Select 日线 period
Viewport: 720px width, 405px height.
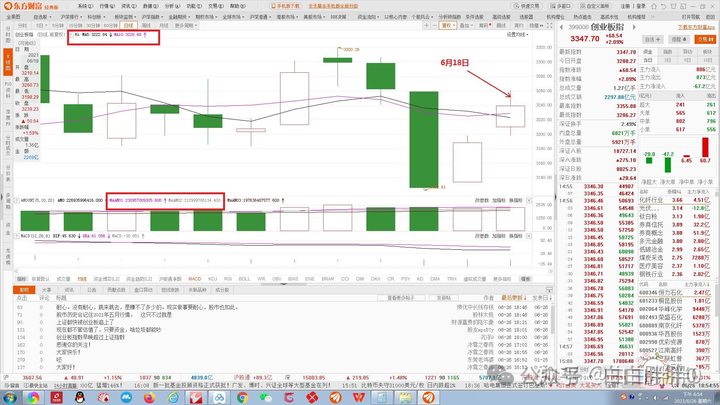coord(129,26)
